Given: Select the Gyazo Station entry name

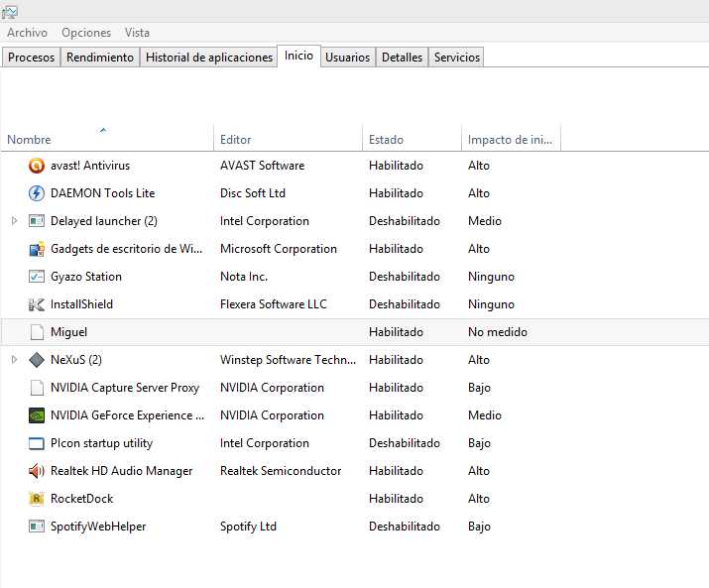Looking at the screenshot, I should click(x=86, y=277).
